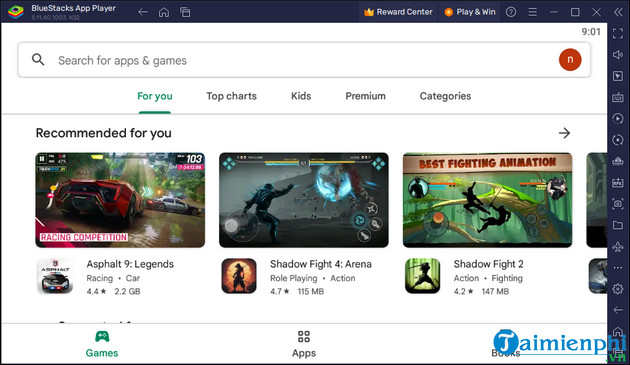Screen dimensions: 630x365
Task: Open the Shadow Fight 2 title
Action: pos(488,264)
